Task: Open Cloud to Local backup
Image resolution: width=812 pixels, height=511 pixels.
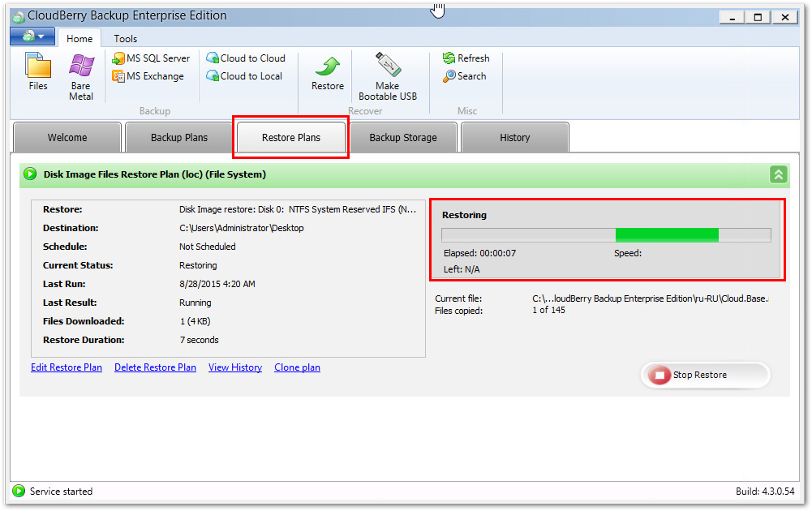Action: click(x=244, y=76)
